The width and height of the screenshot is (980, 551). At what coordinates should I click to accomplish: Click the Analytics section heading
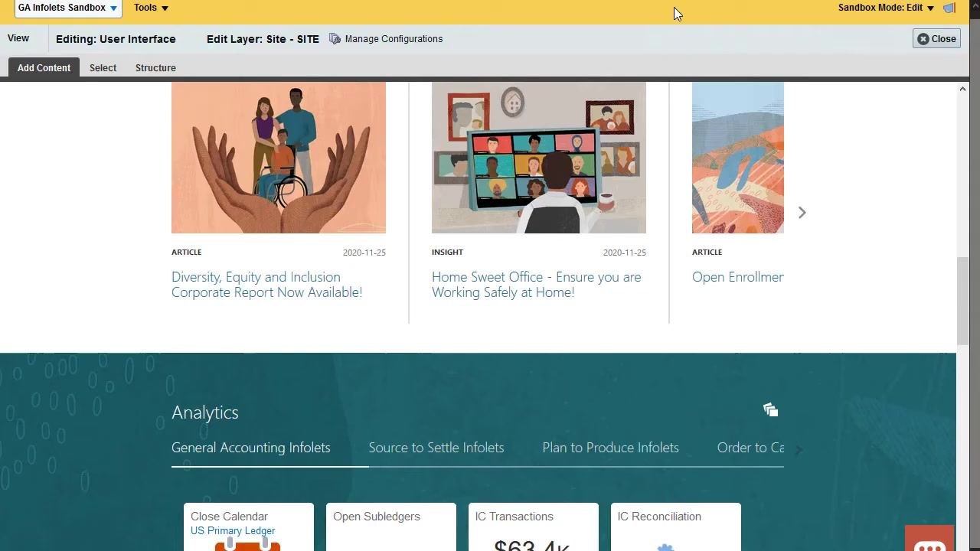[x=205, y=412]
